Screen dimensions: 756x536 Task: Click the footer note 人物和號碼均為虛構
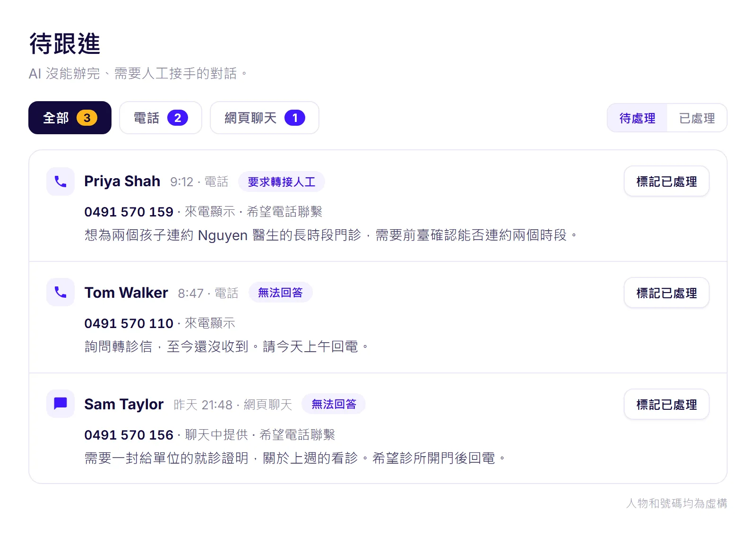point(677,503)
